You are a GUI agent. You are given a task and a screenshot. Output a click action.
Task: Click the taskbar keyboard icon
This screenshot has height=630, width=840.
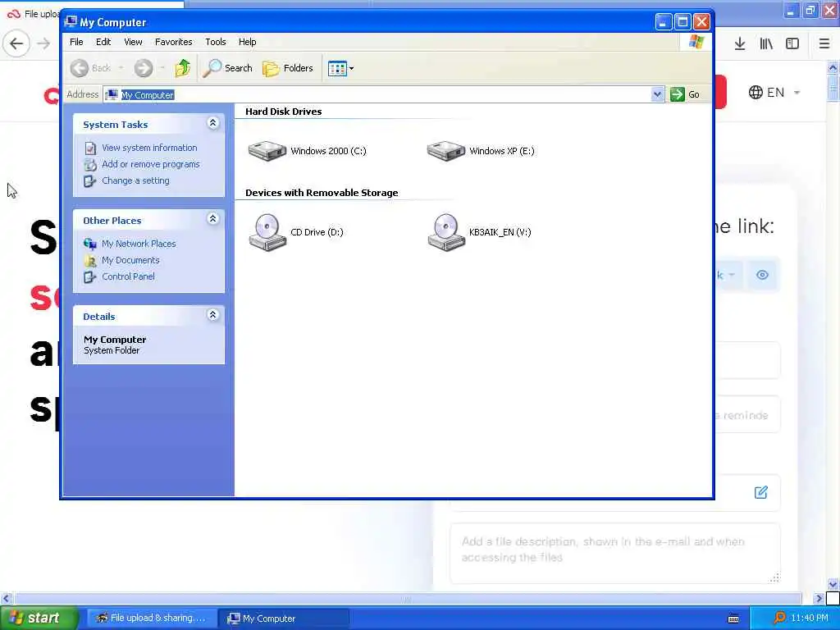(733, 619)
